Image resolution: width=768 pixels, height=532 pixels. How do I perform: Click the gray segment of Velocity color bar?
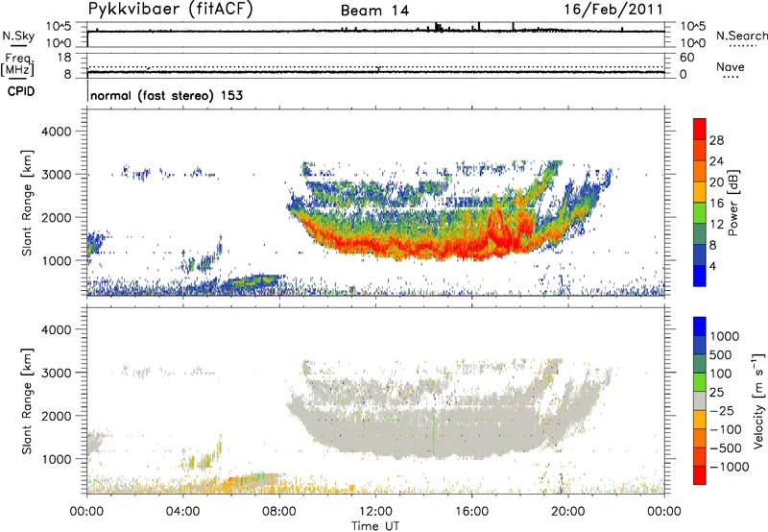pos(700,401)
